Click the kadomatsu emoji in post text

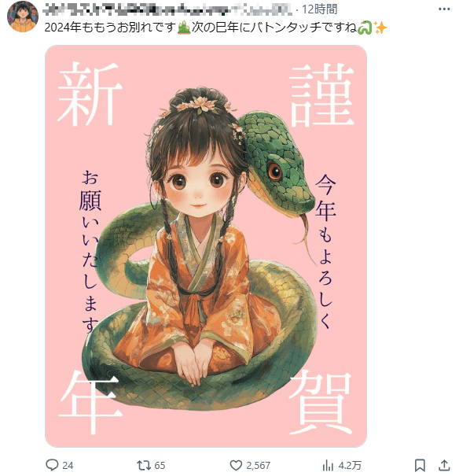coord(184,28)
